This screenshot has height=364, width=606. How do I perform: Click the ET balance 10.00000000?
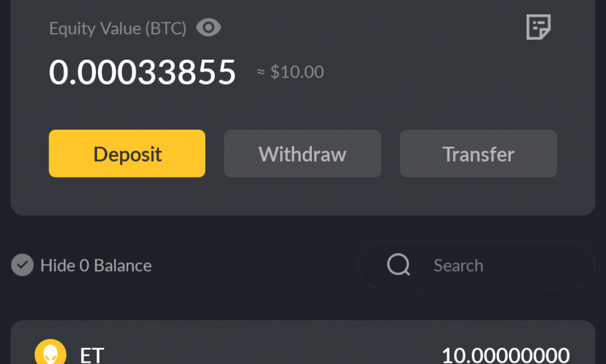(x=505, y=355)
